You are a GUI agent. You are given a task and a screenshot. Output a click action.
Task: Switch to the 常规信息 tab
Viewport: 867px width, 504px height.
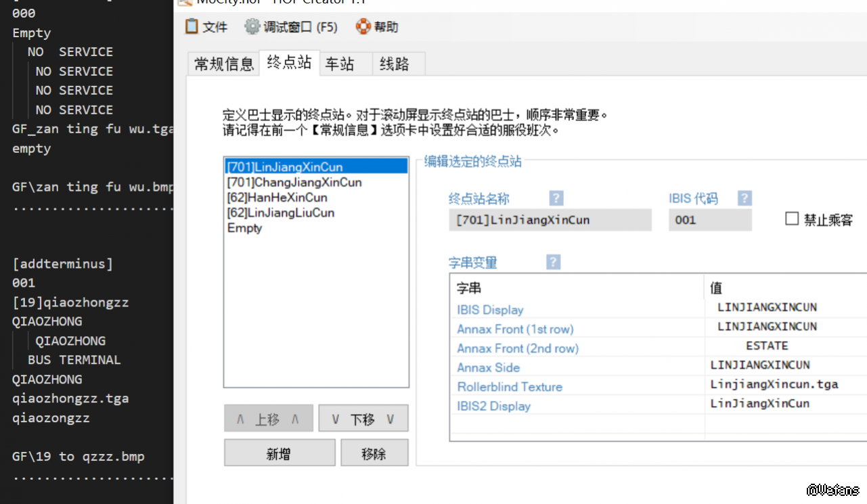(223, 64)
